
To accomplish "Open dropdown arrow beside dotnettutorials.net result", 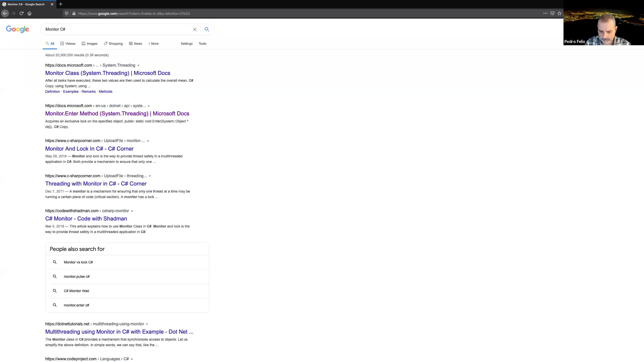I will [x=147, y=324].
